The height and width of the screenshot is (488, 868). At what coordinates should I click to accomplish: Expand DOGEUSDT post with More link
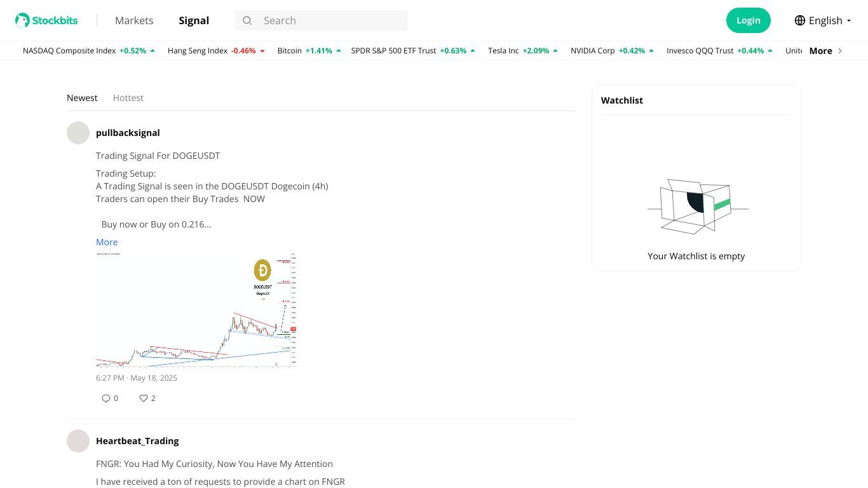pyautogui.click(x=107, y=242)
